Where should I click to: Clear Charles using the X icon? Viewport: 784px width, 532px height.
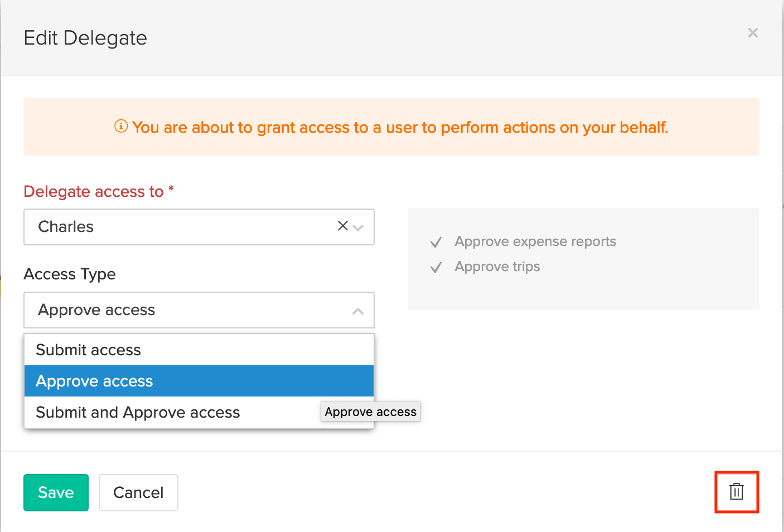point(342,226)
